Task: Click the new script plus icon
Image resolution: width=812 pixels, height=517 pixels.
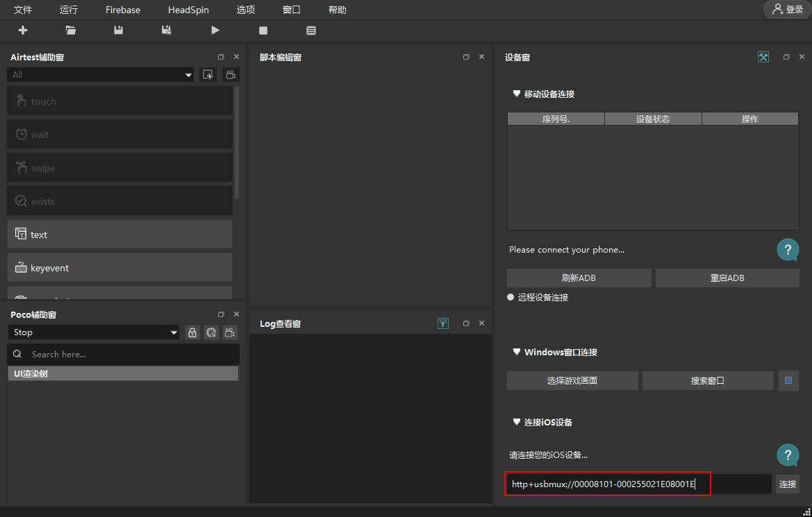Action: [x=23, y=31]
